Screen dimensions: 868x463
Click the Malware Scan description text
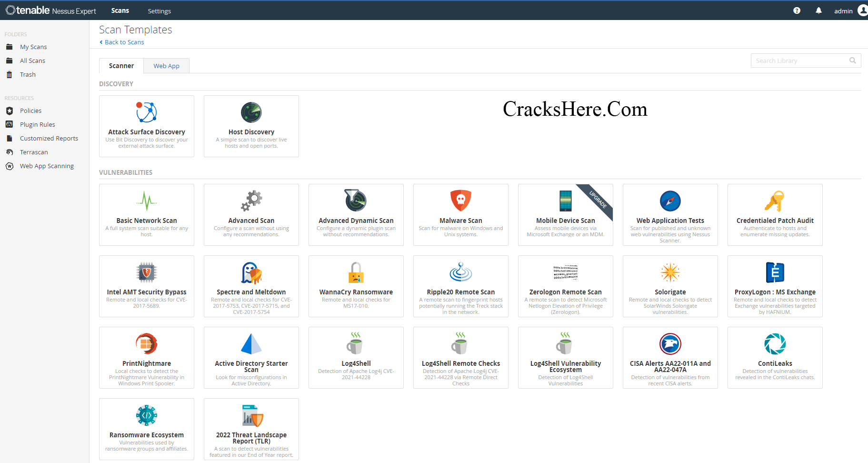[x=461, y=231]
